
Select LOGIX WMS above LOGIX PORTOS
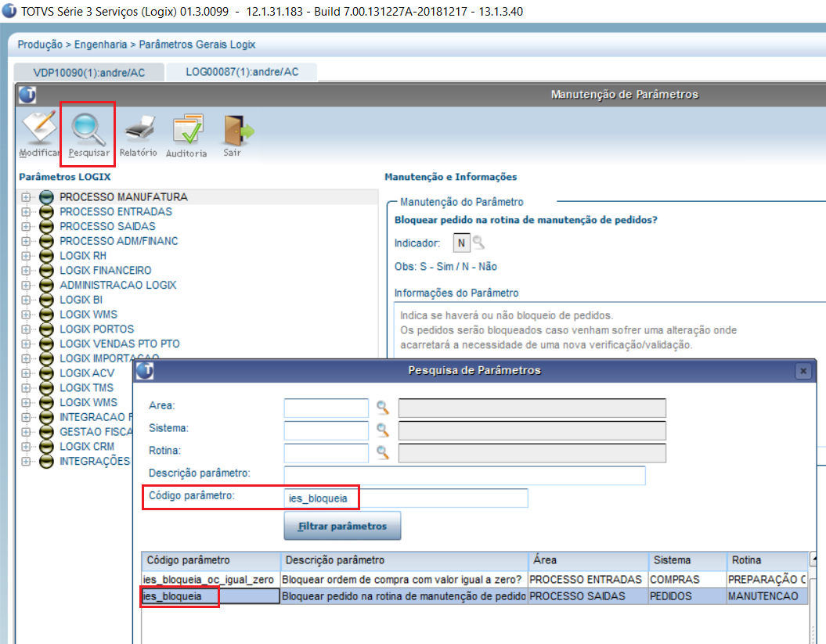(x=88, y=315)
